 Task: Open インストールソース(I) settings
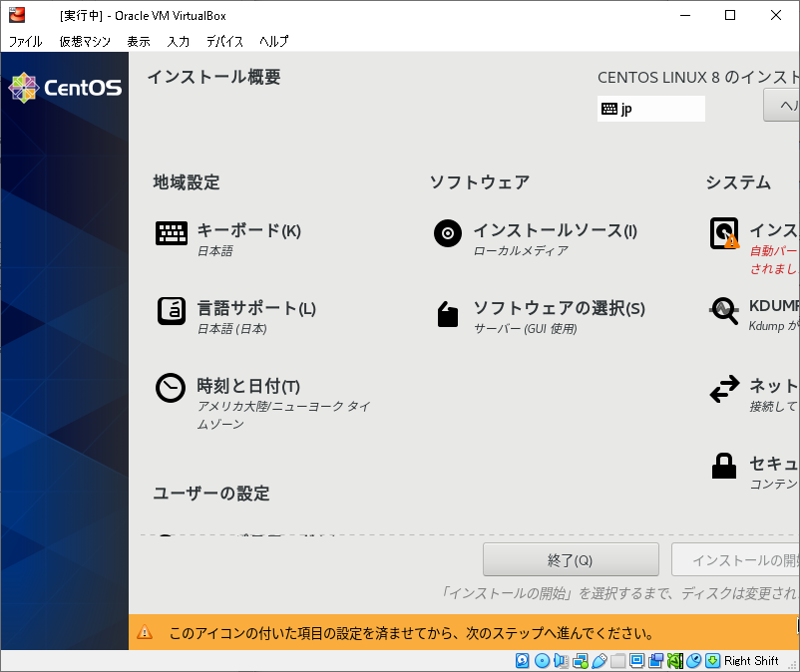tap(555, 230)
